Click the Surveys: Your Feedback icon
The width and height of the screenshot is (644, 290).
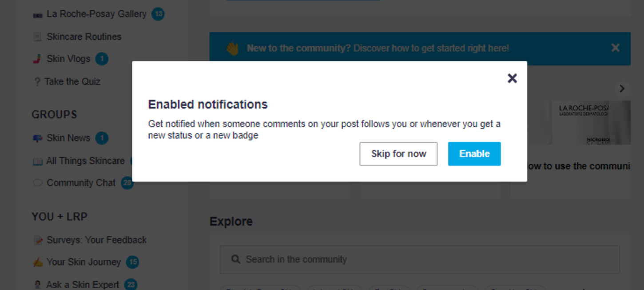coord(38,240)
